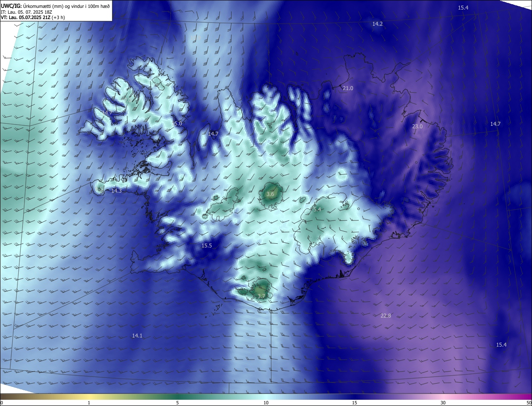Click the colorbar tick label '15'

point(355,403)
